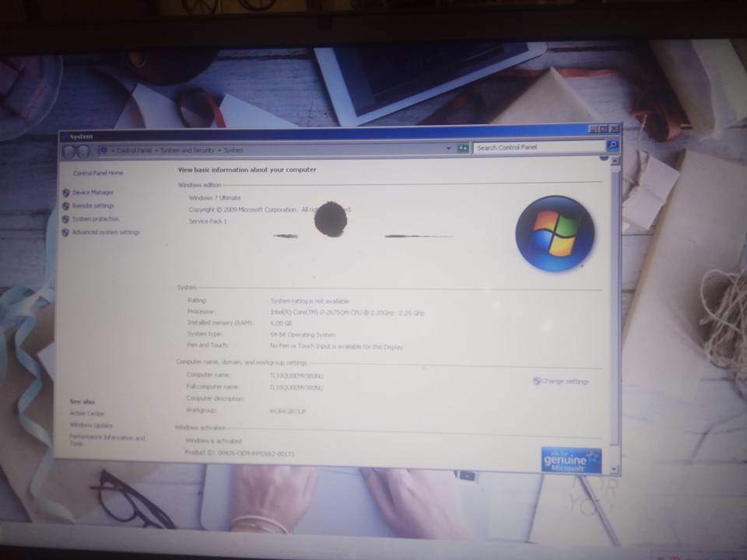Click the Forward navigation arrow button
Viewport: 747px width, 560px height.
coord(82,152)
